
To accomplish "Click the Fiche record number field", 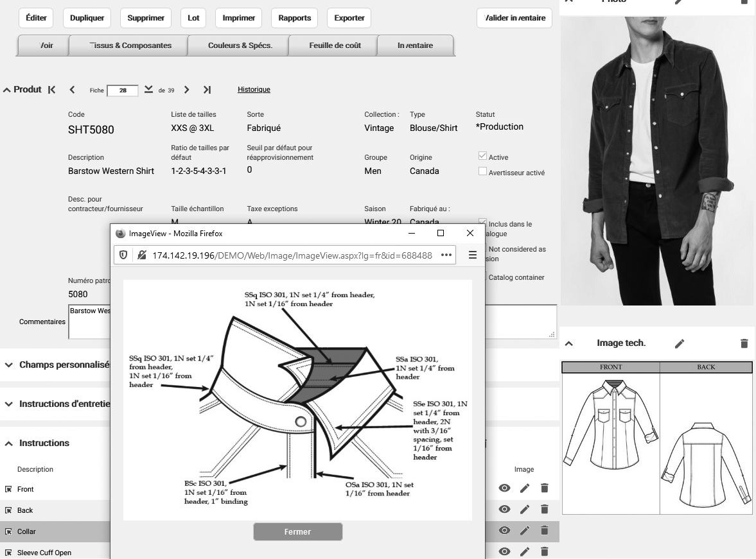I will click(x=123, y=90).
